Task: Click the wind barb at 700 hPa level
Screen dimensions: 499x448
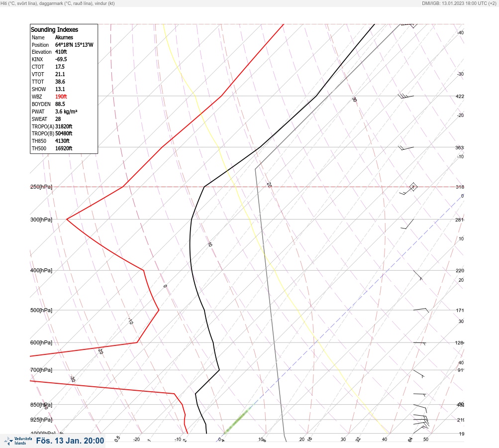Action: (418, 374)
